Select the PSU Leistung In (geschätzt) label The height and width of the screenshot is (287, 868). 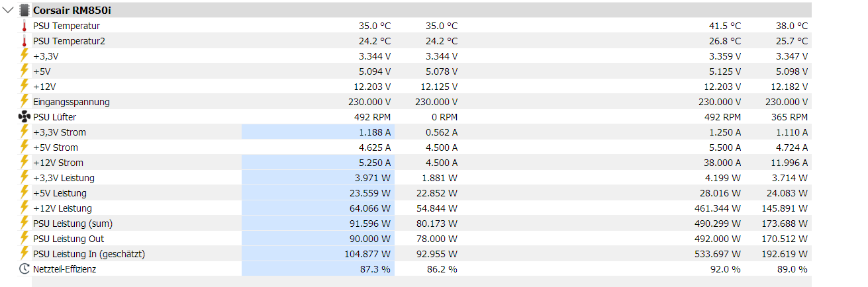point(89,254)
